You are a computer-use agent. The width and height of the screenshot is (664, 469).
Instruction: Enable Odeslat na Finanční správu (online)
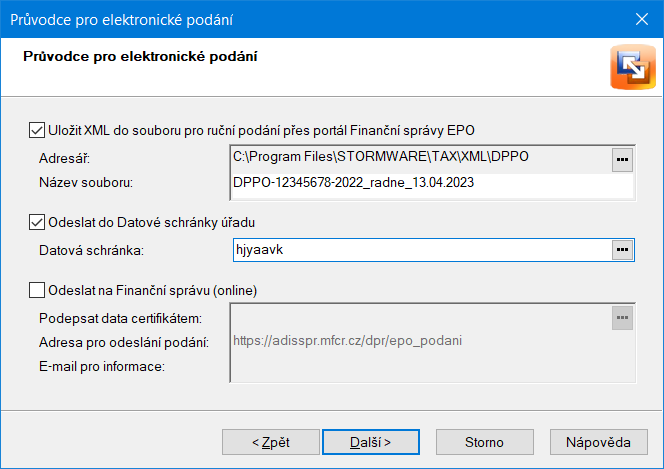point(37,290)
